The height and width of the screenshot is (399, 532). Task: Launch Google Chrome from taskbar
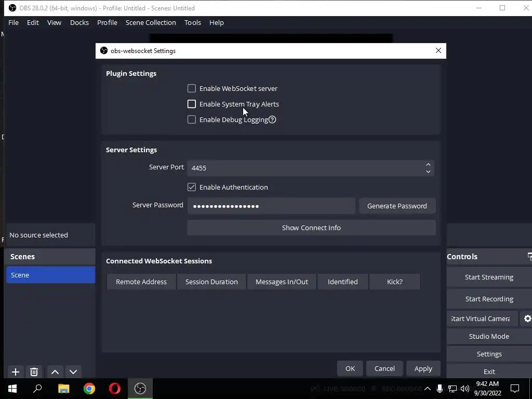[89, 389]
